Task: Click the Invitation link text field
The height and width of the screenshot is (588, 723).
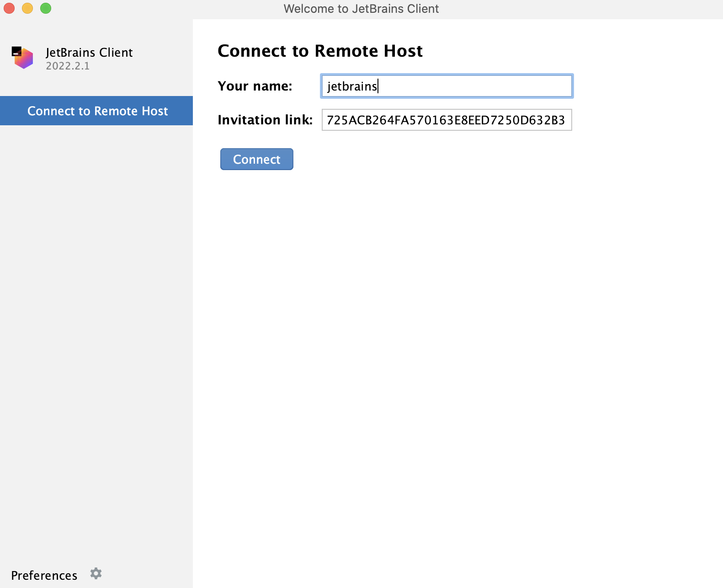Action: click(x=447, y=120)
